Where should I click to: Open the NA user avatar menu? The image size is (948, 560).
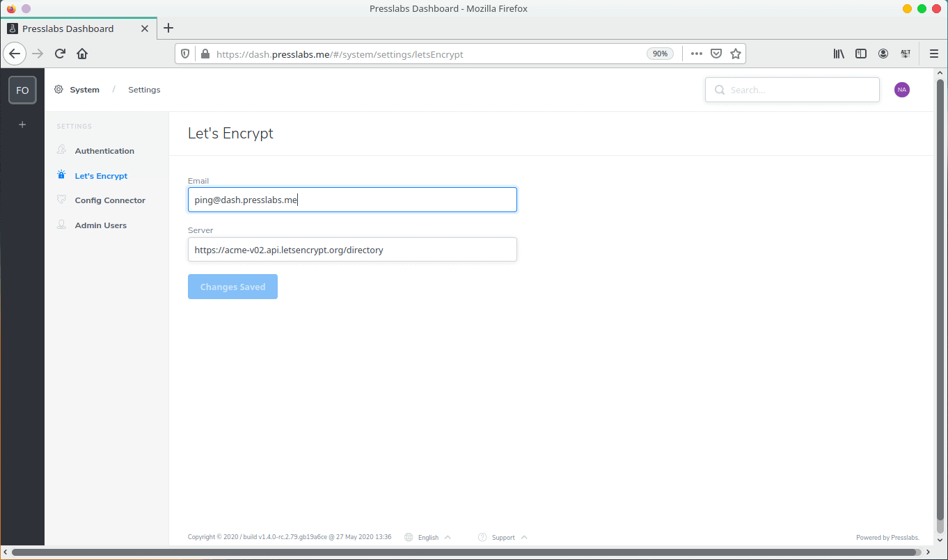point(902,90)
